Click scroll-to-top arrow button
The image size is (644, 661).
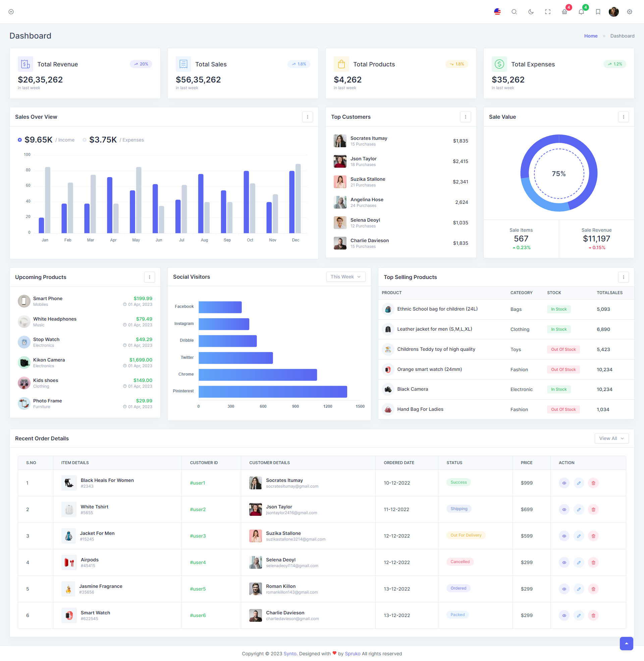626,643
